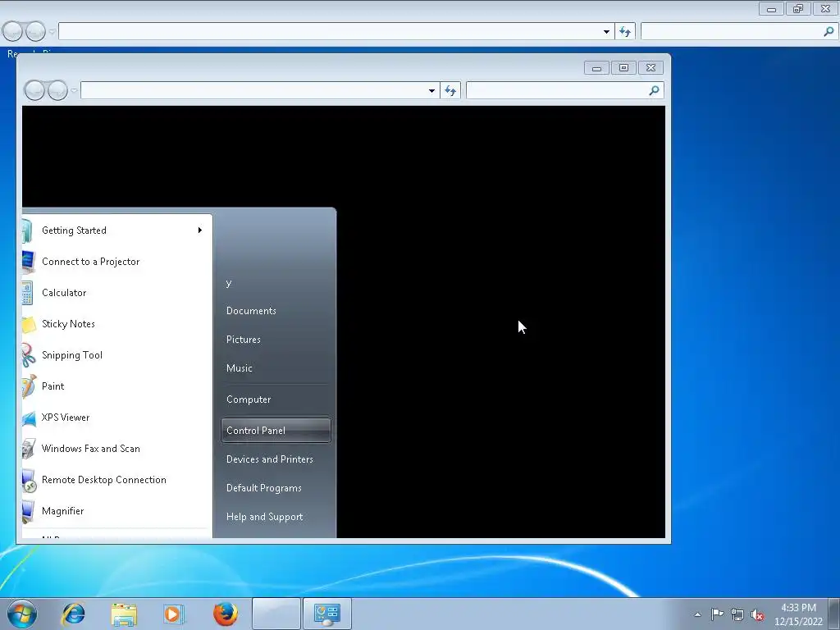Refresh the outer window

coord(625,32)
